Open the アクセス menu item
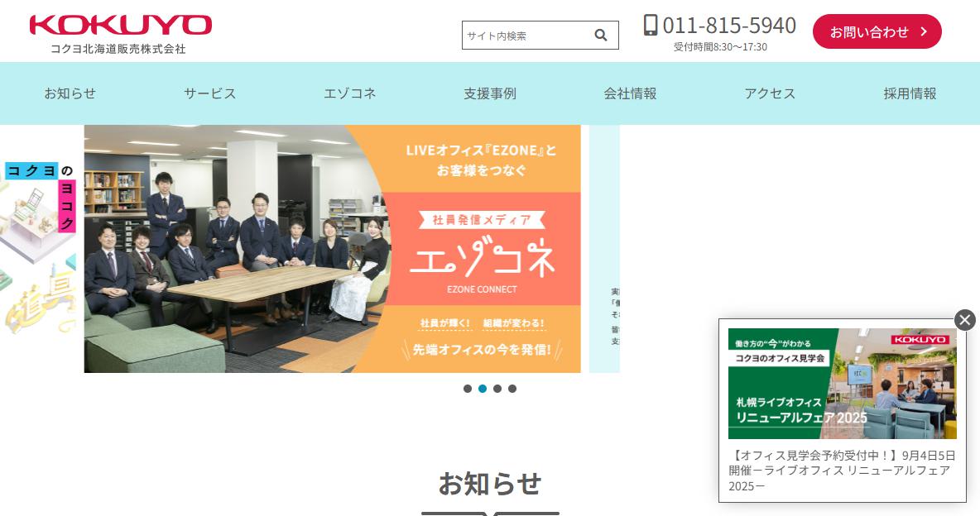This screenshot has height=516, width=980. point(770,93)
